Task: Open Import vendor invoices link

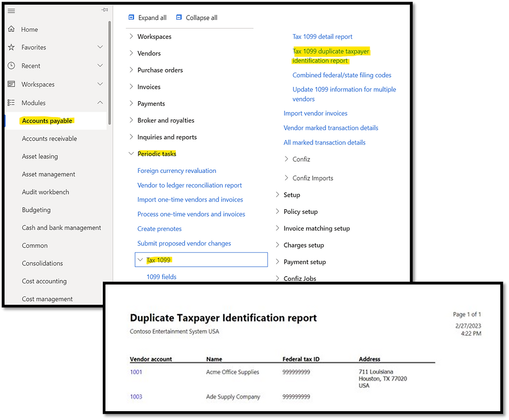Action: tap(316, 113)
